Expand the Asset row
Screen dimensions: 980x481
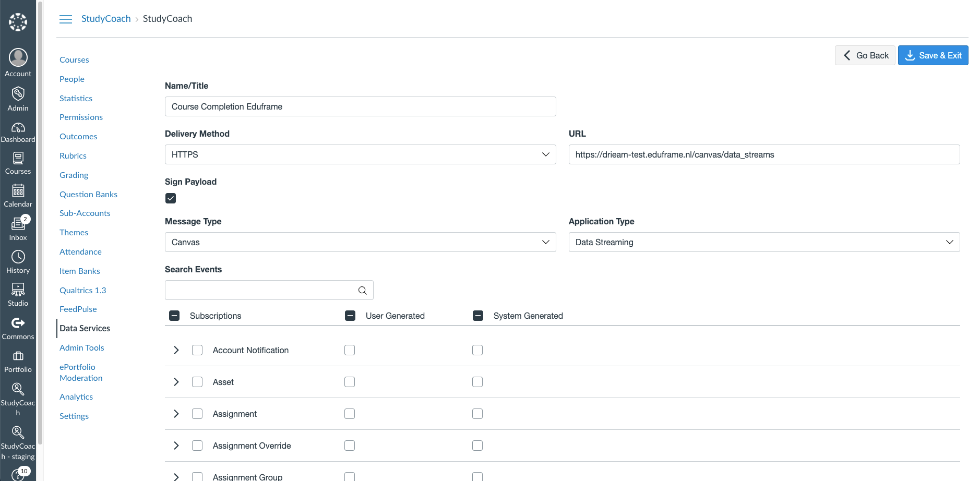pos(176,382)
